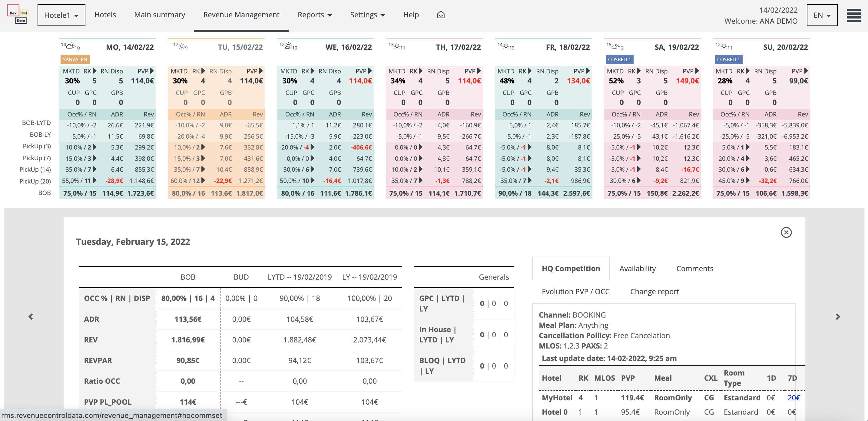Open the Reports dropdown menu
The image size is (868, 421).
[314, 15]
